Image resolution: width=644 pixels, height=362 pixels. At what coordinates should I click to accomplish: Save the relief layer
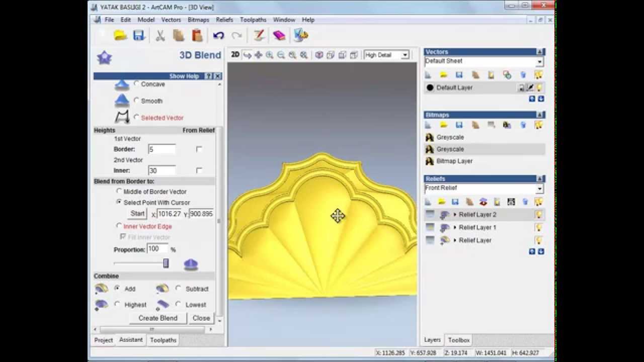pos(455,202)
